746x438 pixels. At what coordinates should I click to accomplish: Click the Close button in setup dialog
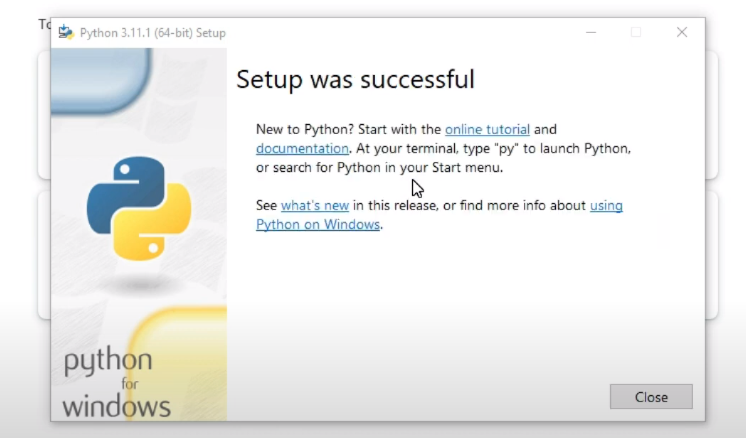[x=651, y=397]
